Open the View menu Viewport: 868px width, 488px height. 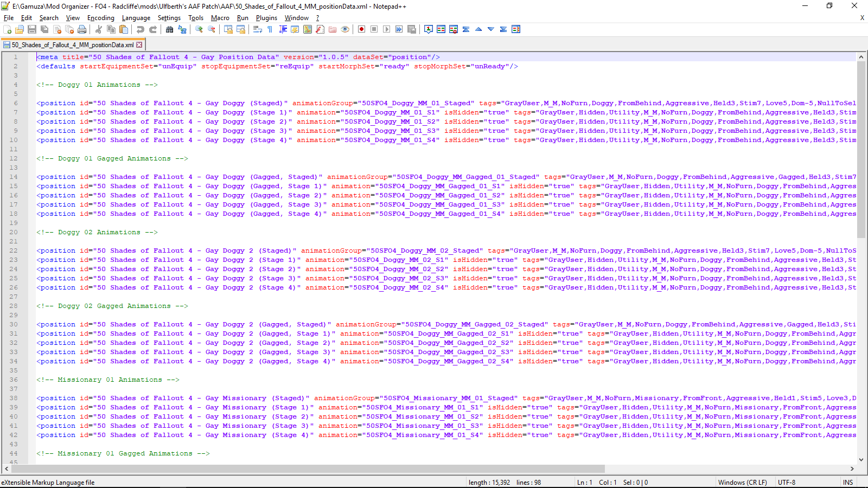(73, 18)
